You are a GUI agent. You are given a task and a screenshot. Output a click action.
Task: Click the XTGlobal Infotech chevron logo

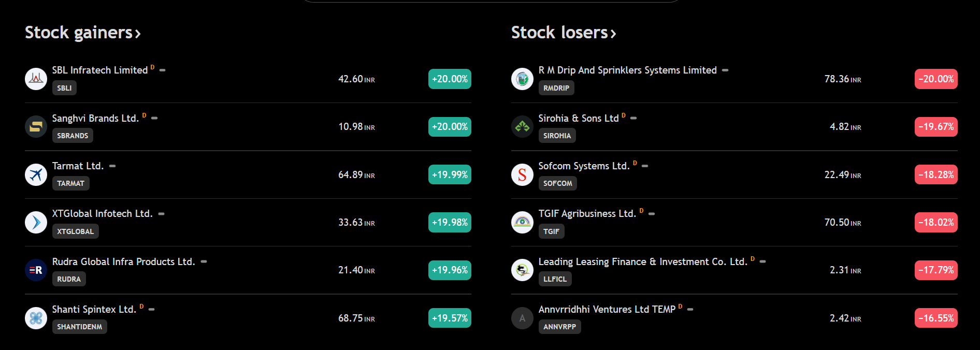tap(36, 222)
